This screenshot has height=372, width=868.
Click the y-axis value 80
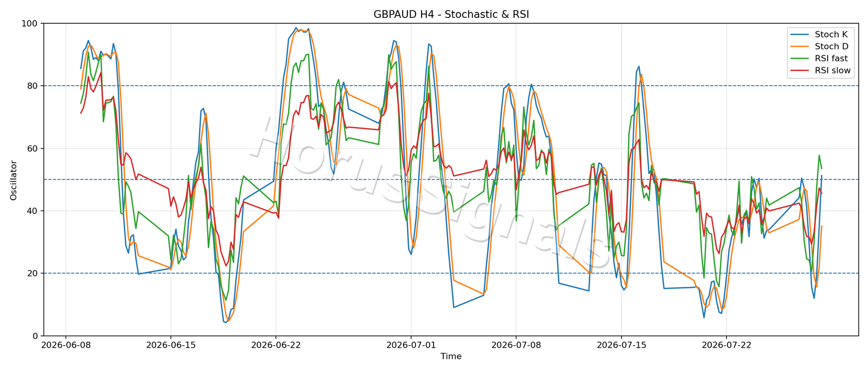32,86
